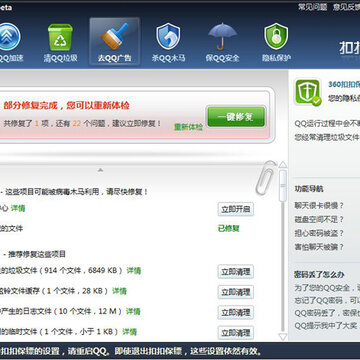
Task: Click the 360扣扣保镖 green shield icon
Action: click(307, 92)
